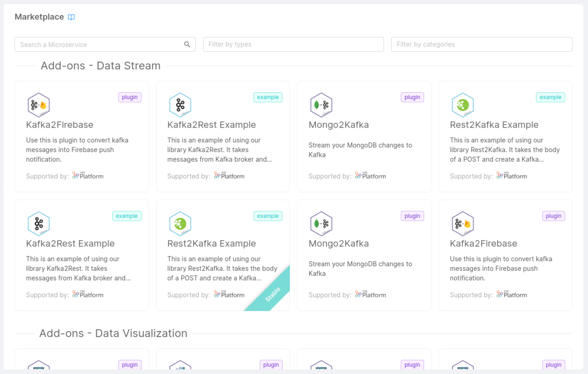This screenshot has width=588, height=374.
Task: Click example tag on first-row Rest2Kafka card
Action: (x=550, y=97)
